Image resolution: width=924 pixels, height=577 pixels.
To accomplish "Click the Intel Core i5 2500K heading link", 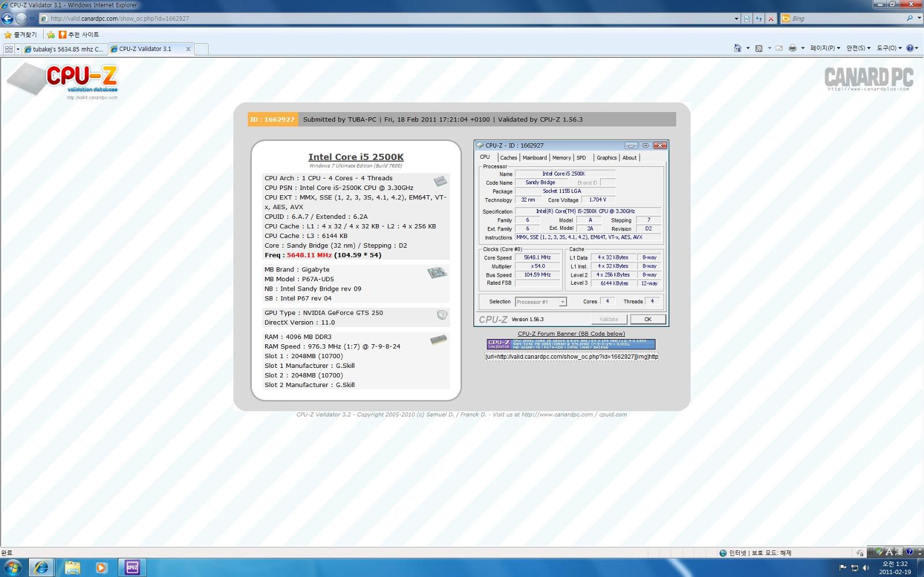I will pyautogui.click(x=356, y=157).
